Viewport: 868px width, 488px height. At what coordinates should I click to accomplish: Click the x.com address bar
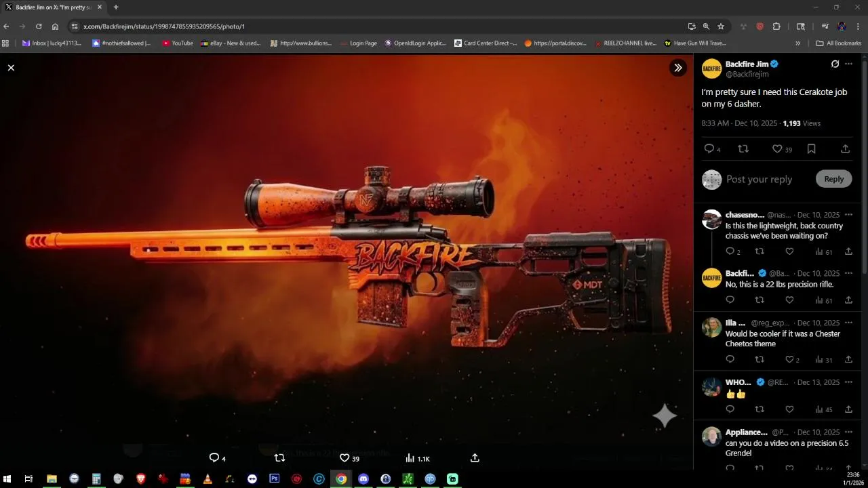coord(380,26)
